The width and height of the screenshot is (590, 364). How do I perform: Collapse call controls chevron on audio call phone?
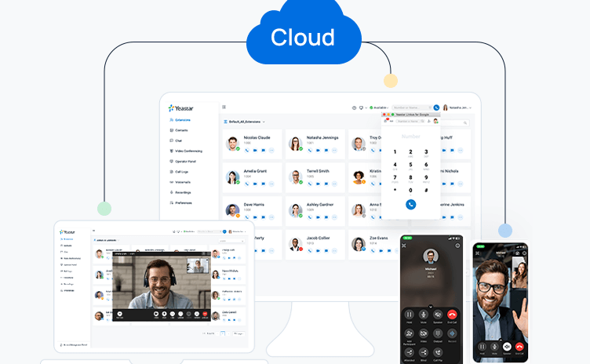431,307
